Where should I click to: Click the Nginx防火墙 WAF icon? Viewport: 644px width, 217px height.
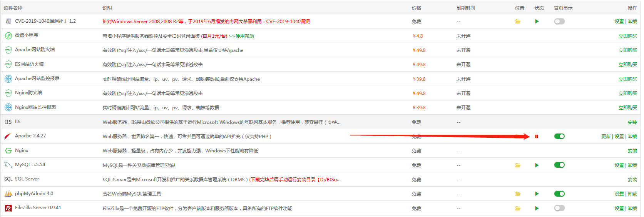8,93
